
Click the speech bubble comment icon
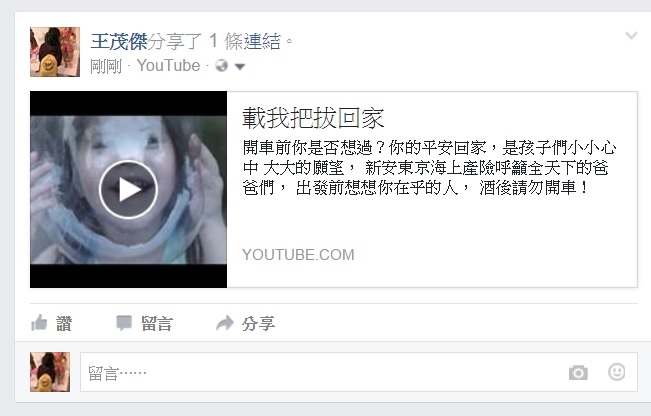124,323
